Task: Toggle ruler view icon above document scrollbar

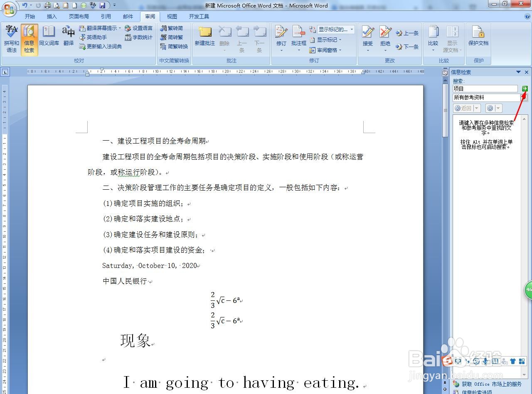Action: click(x=445, y=72)
